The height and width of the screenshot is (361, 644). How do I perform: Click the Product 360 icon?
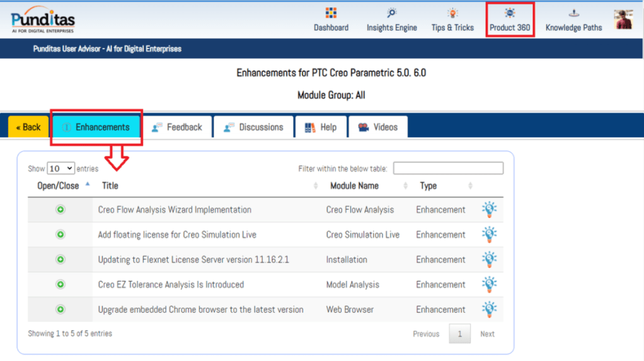510,13
